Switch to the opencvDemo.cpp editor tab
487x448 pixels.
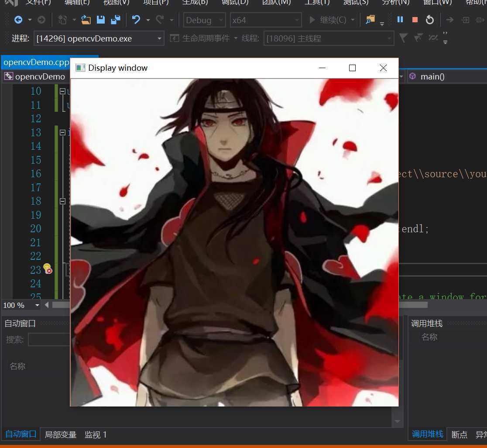pos(36,62)
